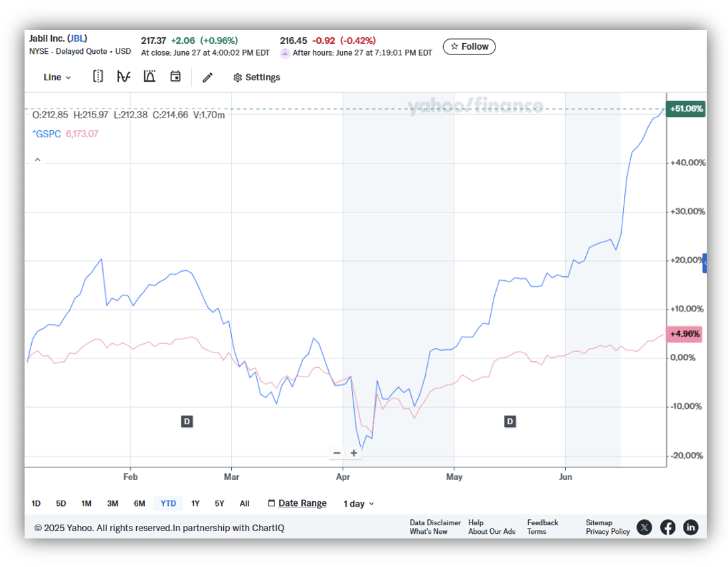Collapse the legend with the caret
The height and width of the screenshot is (567, 728).
(38, 159)
